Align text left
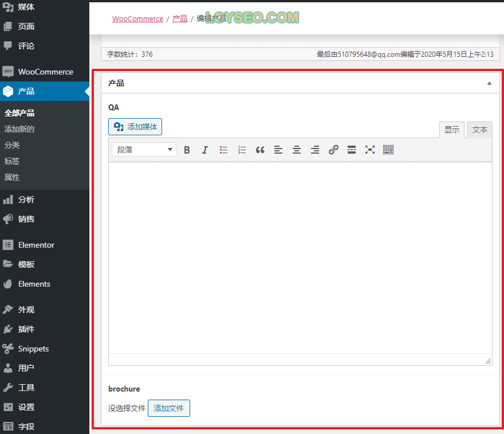 pos(278,150)
